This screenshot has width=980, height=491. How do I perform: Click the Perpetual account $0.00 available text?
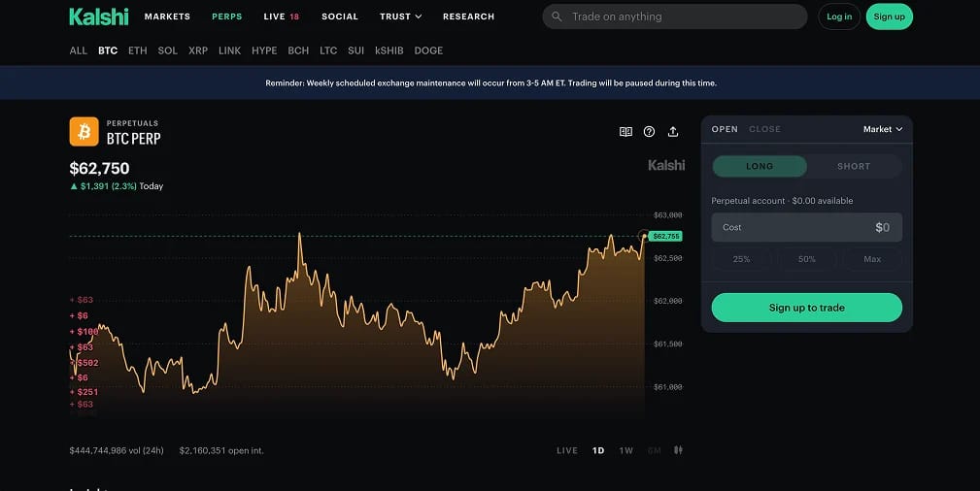point(782,201)
